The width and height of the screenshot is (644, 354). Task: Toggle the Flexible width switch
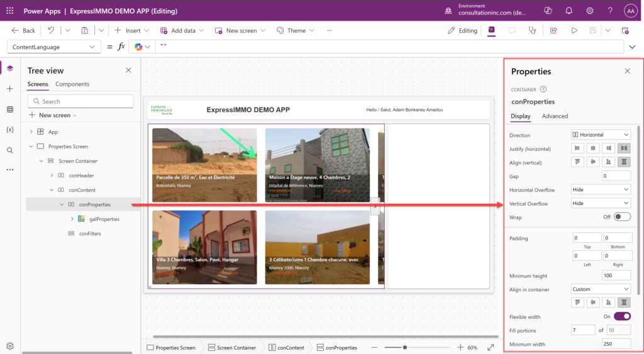[x=622, y=316]
